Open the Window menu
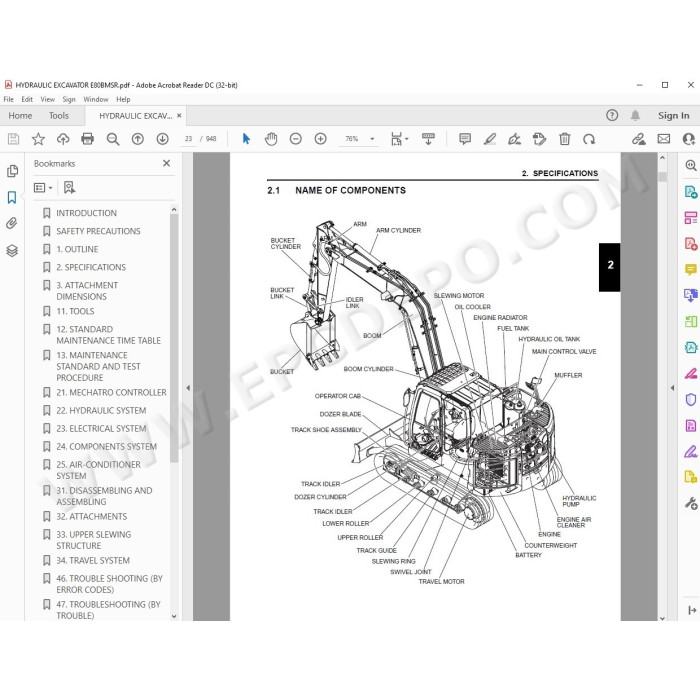Screen dimensions: 700x700 click(96, 99)
